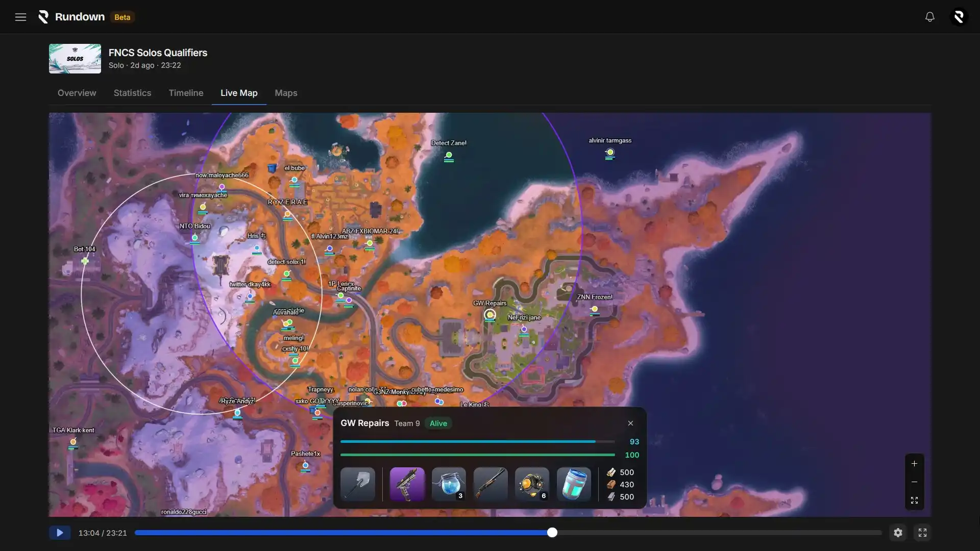
Task: Enter fullscreen map mode
Action: pyautogui.click(x=922, y=533)
